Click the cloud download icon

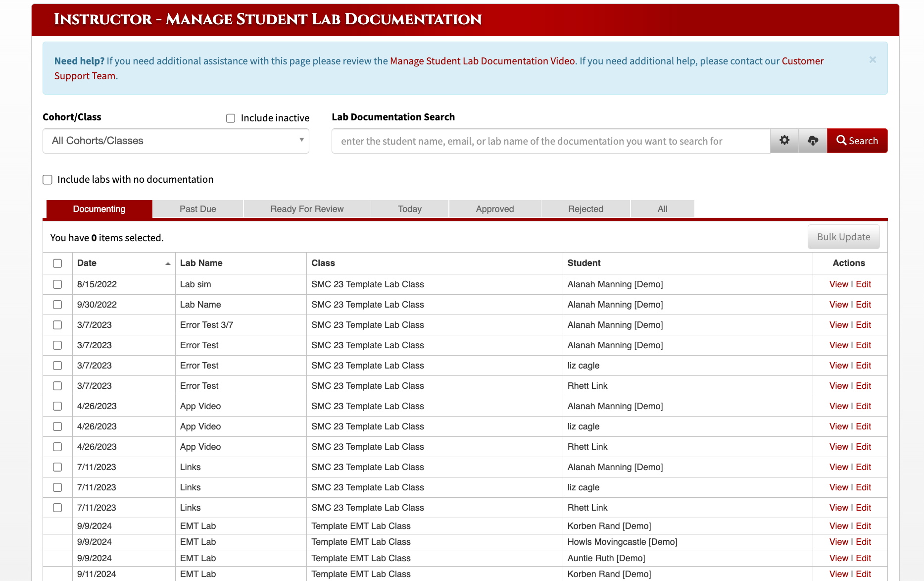point(813,141)
